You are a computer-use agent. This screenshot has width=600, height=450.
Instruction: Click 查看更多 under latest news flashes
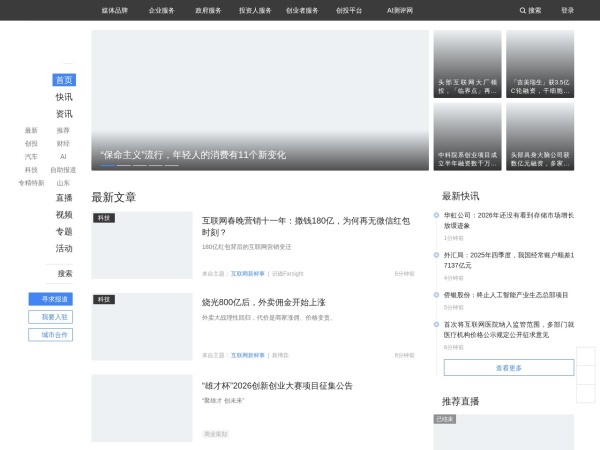(x=508, y=368)
